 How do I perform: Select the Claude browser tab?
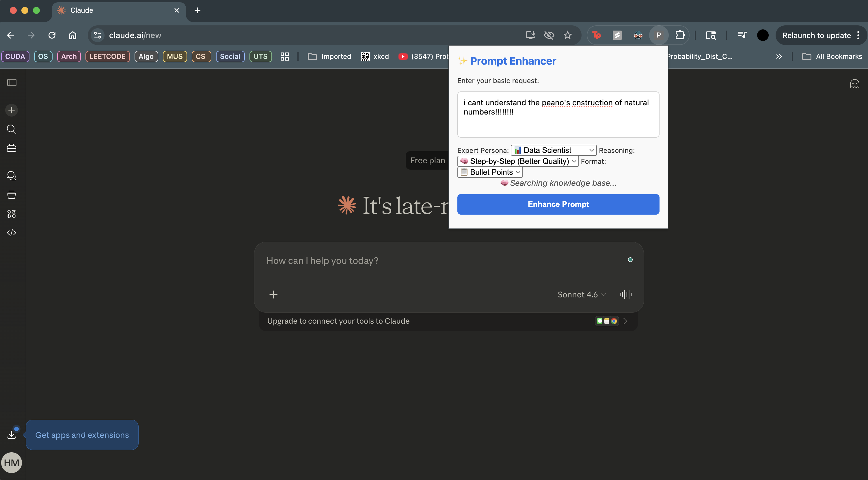[x=115, y=10]
